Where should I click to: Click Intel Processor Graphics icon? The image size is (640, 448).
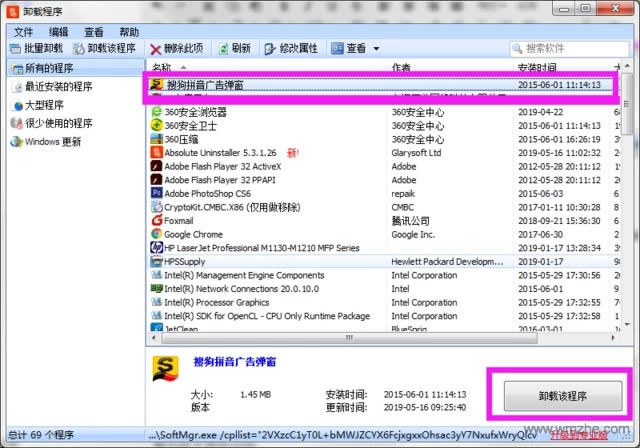[x=157, y=302]
